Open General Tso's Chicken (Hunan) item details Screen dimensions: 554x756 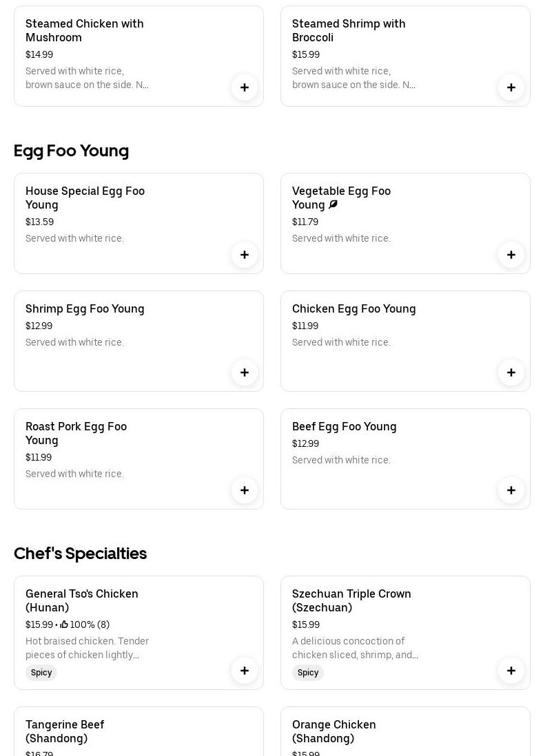coord(82,600)
